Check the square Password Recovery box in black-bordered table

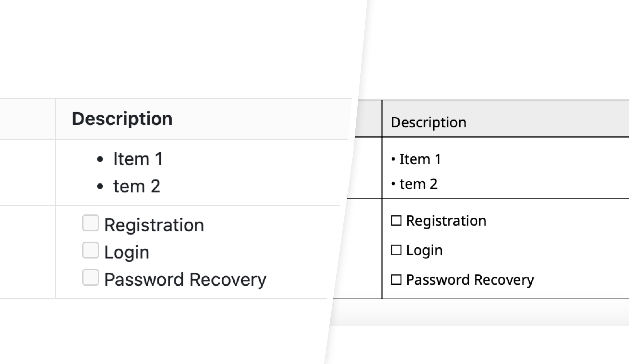[396, 279]
